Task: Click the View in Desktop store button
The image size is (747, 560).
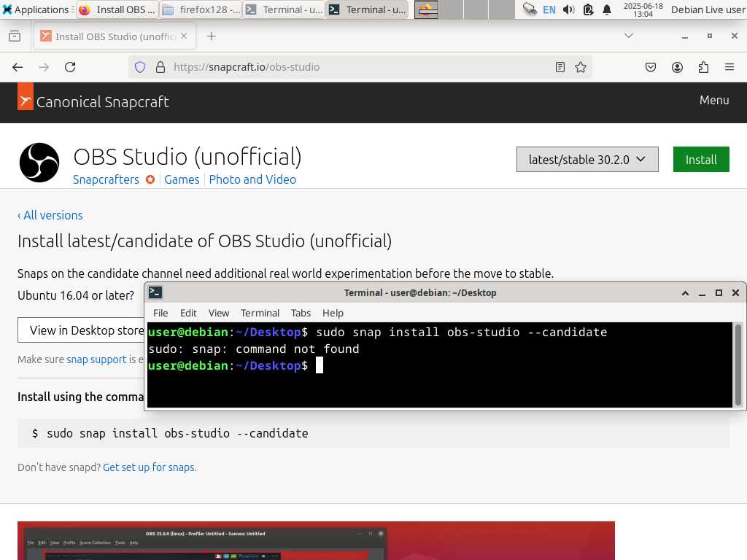Action: [81, 330]
